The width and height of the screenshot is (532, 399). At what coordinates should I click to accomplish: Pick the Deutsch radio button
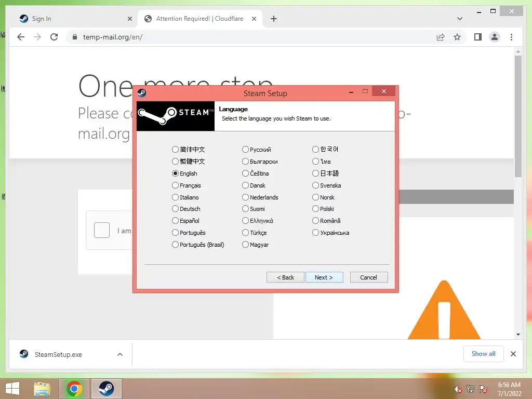point(175,209)
